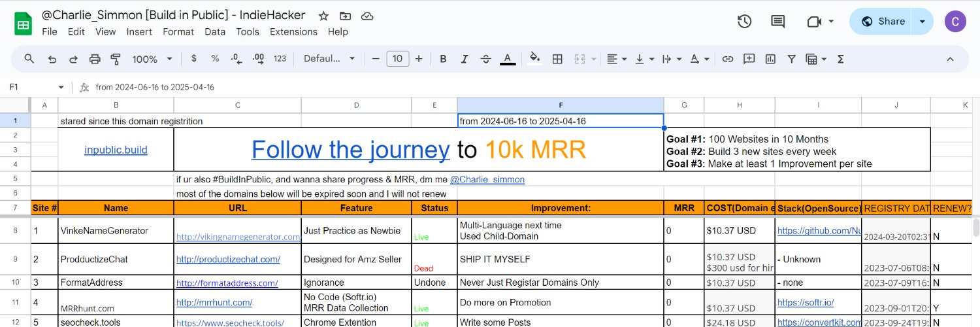Image resolution: width=980 pixels, height=327 pixels.
Task: Click the print icon
Action: click(x=95, y=59)
